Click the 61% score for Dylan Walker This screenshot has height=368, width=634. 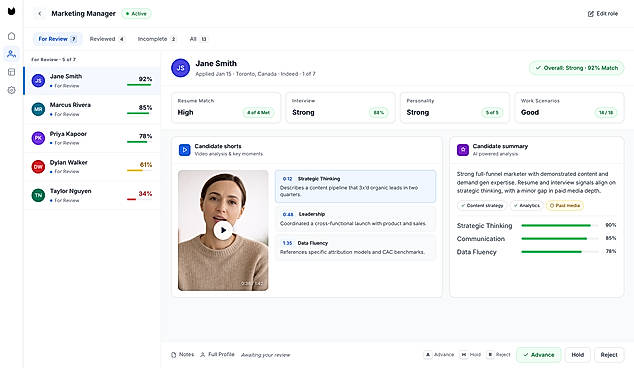pyautogui.click(x=146, y=165)
